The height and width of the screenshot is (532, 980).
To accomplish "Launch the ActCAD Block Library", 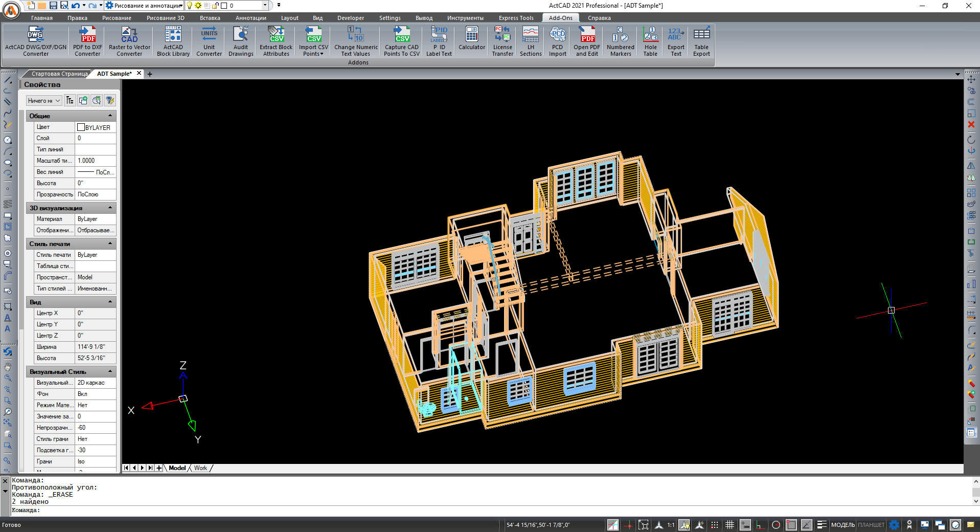I will pos(173,41).
